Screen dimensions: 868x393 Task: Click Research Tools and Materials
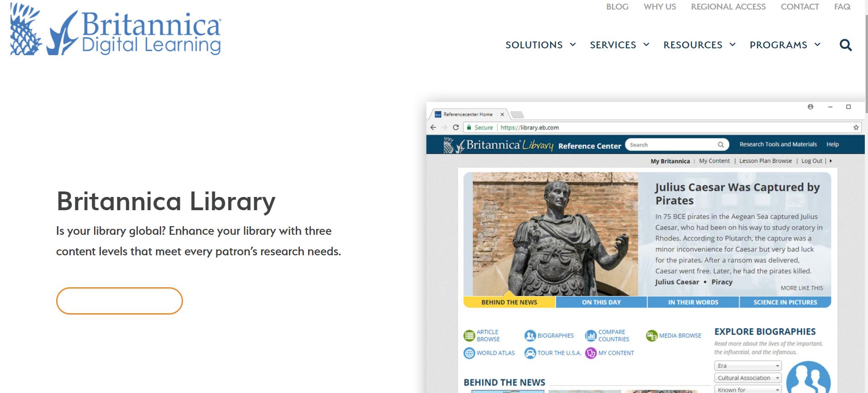(x=778, y=145)
